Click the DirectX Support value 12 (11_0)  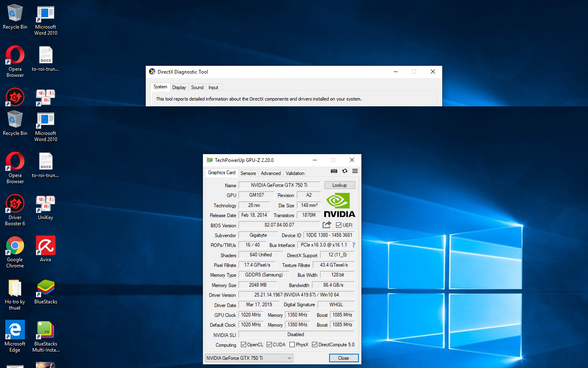338,255
